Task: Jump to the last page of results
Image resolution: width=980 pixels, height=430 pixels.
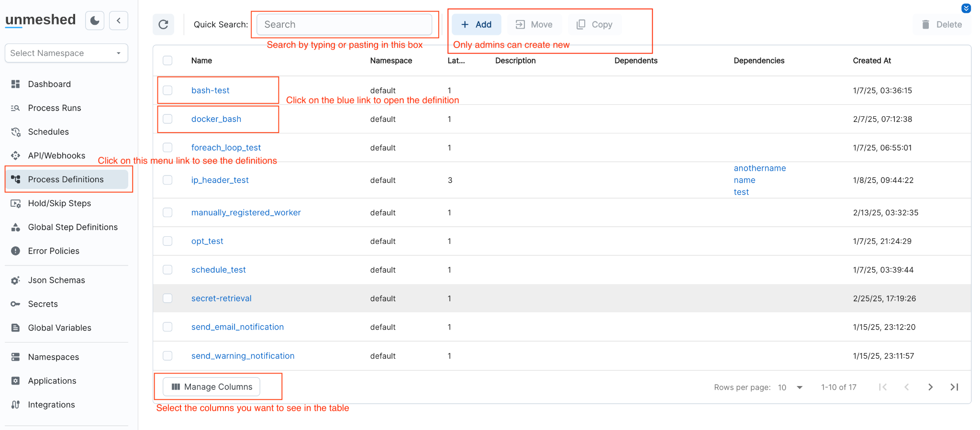Action: point(954,387)
